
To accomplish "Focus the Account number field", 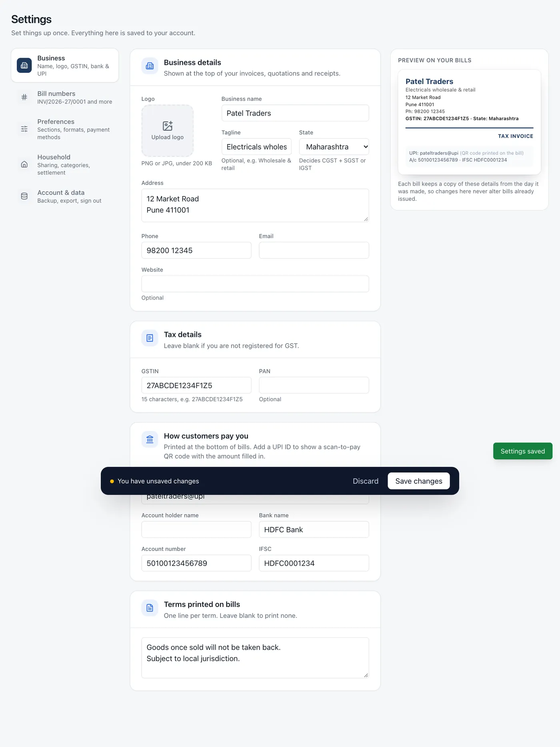I will click(196, 563).
